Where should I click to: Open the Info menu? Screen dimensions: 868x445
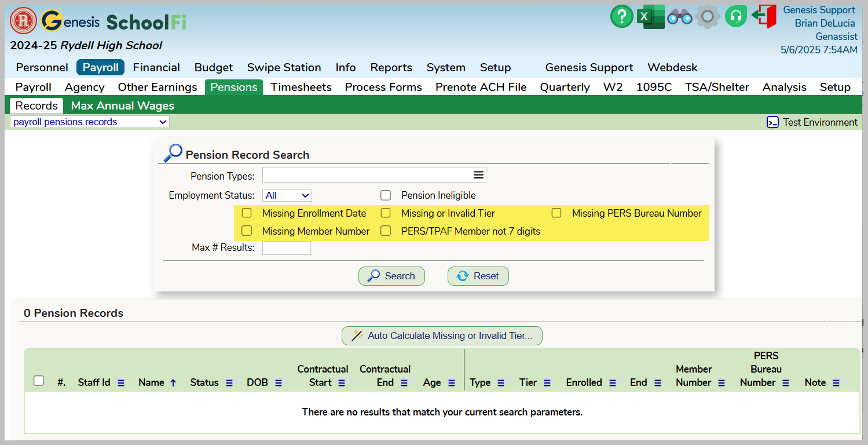point(346,67)
